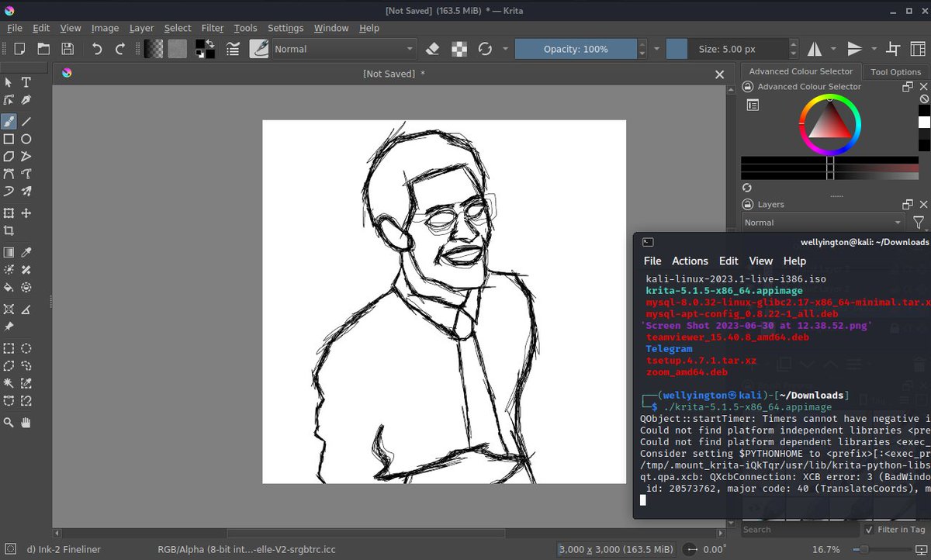
Task: Select the Gradient tool in toolbox
Action: pos(9,252)
